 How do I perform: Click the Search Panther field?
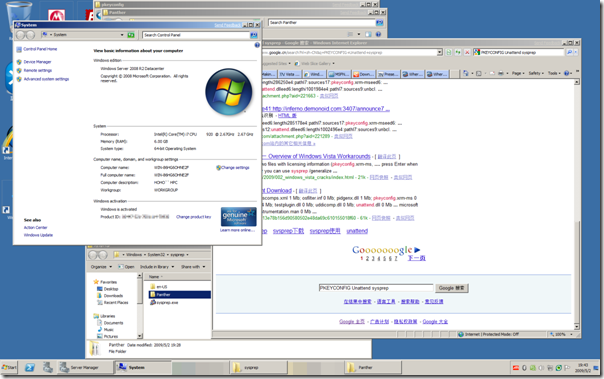(322, 23)
